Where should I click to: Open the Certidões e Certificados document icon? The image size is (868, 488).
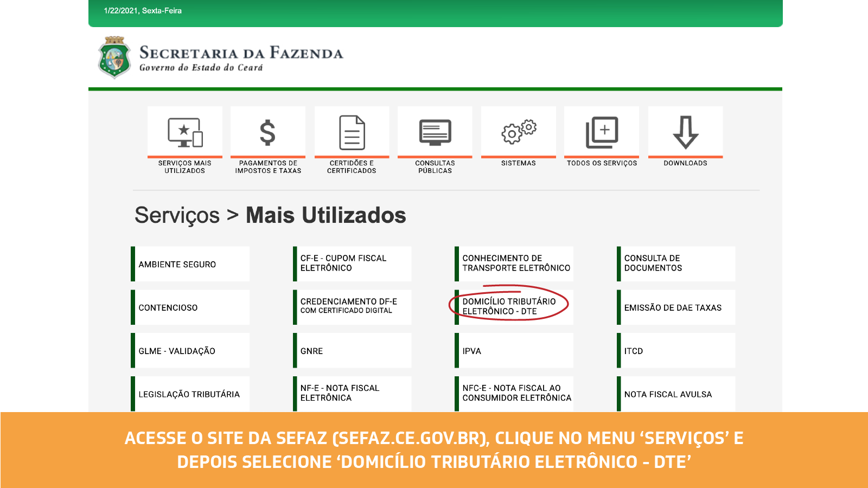pos(352,132)
